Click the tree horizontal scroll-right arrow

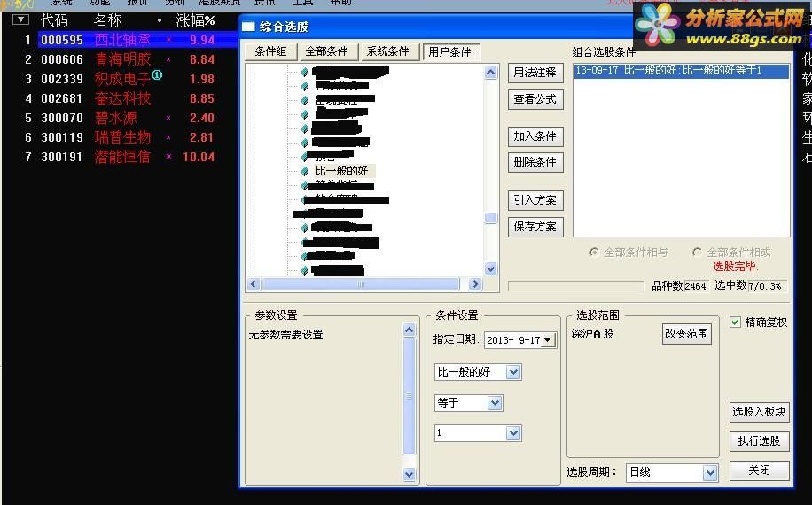coord(475,284)
